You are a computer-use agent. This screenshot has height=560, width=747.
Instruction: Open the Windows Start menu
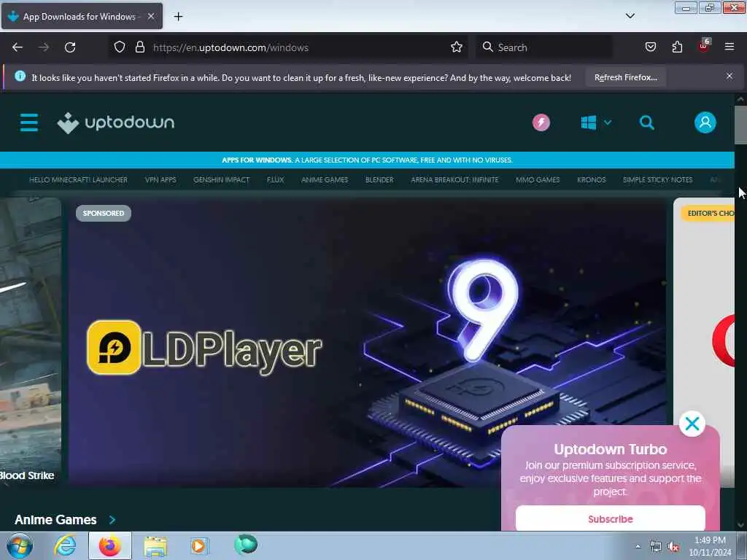(20, 545)
